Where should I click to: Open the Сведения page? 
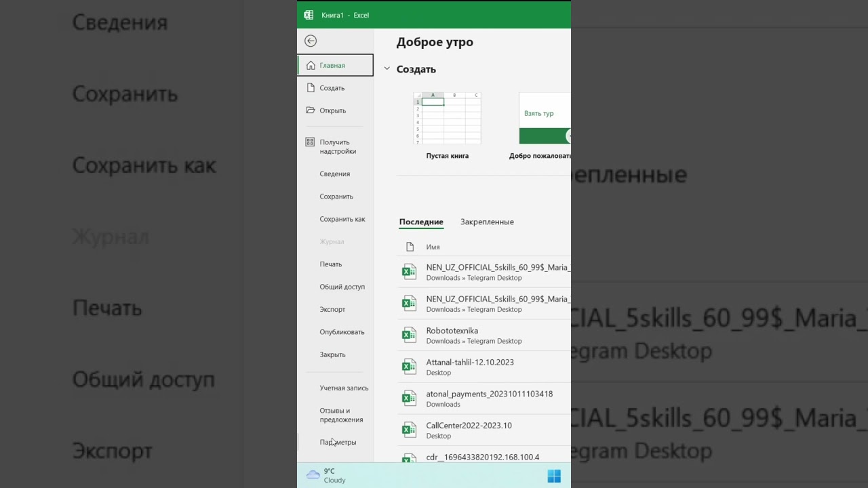click(335, 174)
